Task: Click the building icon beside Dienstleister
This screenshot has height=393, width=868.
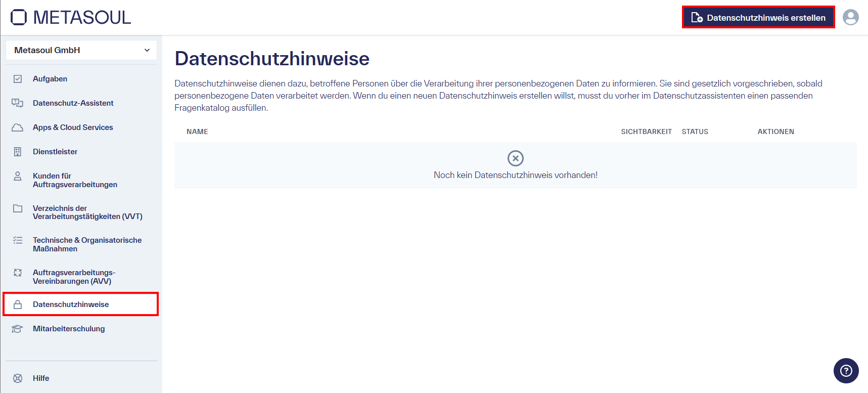Action: coord(18,152)
